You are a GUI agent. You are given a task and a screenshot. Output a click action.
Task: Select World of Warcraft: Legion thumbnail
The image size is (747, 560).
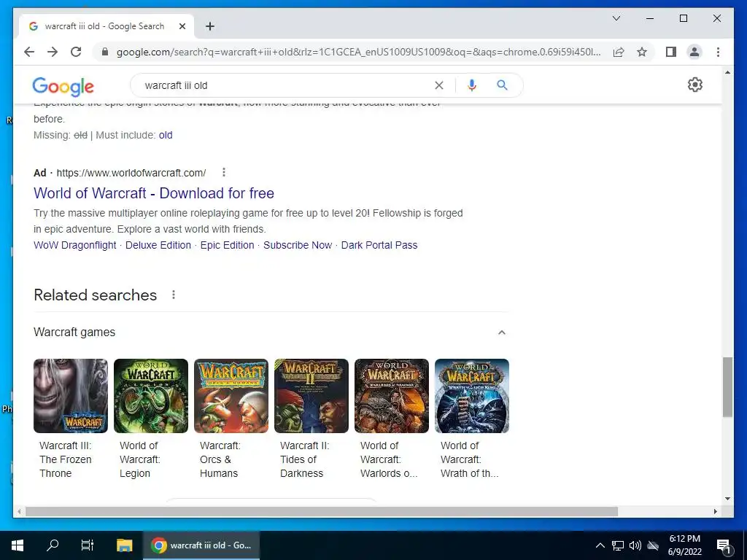[x=151, y=396]
